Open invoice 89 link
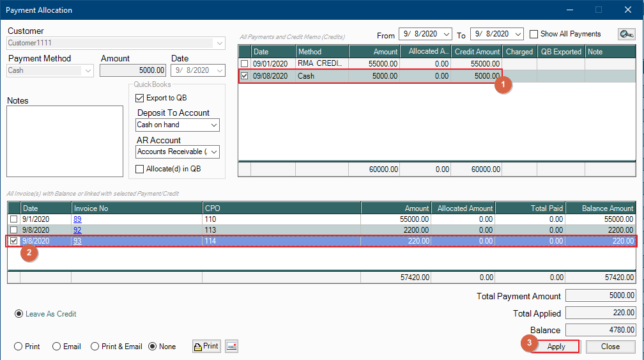644x360 pixels. point(77,219)
